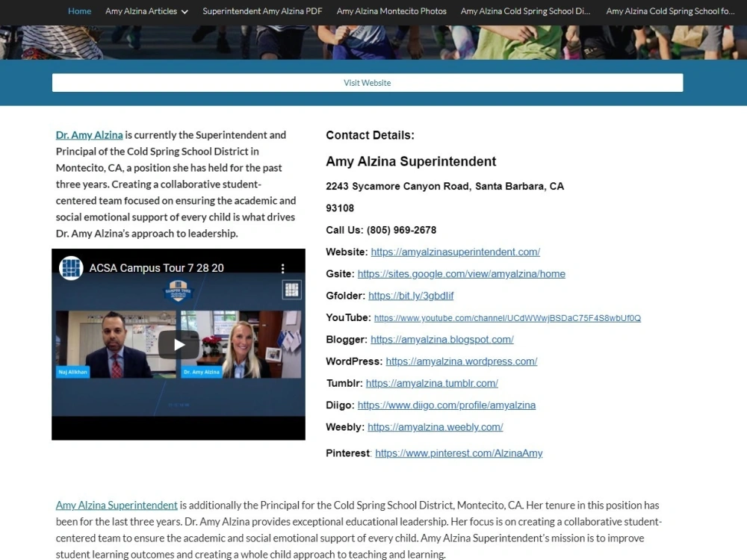Play the ACSA Campus Tour video
The image size is (747, 560).
point(179,345)
